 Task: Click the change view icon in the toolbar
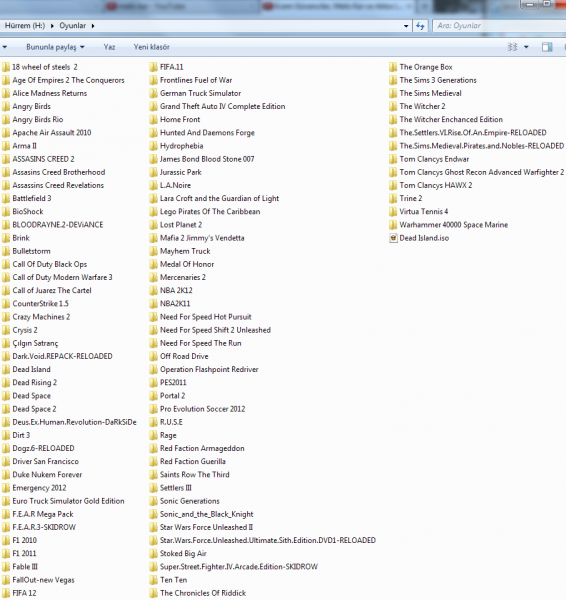click(x=512, y=47)
